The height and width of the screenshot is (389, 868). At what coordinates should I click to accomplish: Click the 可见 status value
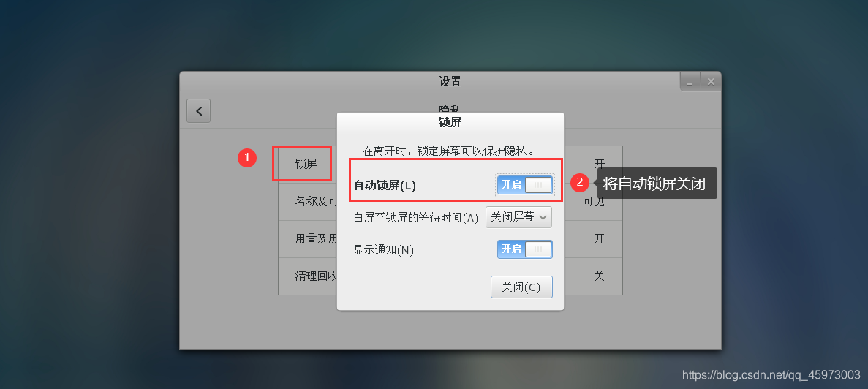pos(594,201)
